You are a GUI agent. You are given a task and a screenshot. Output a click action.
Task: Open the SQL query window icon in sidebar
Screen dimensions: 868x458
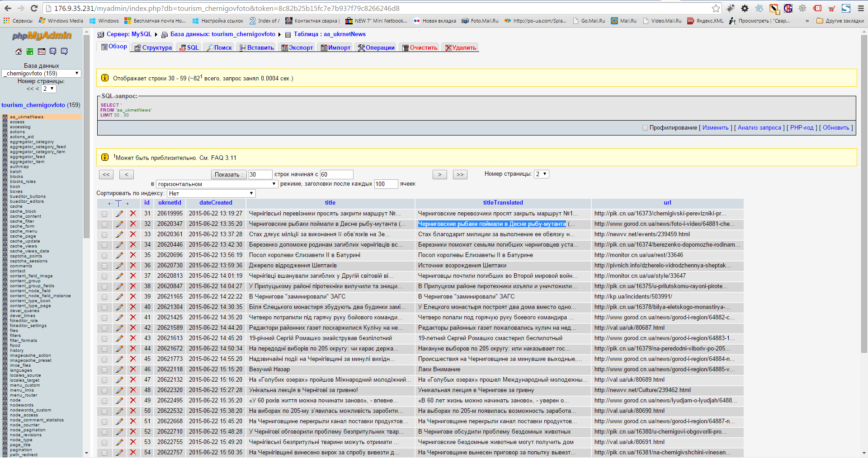(42, 51)
